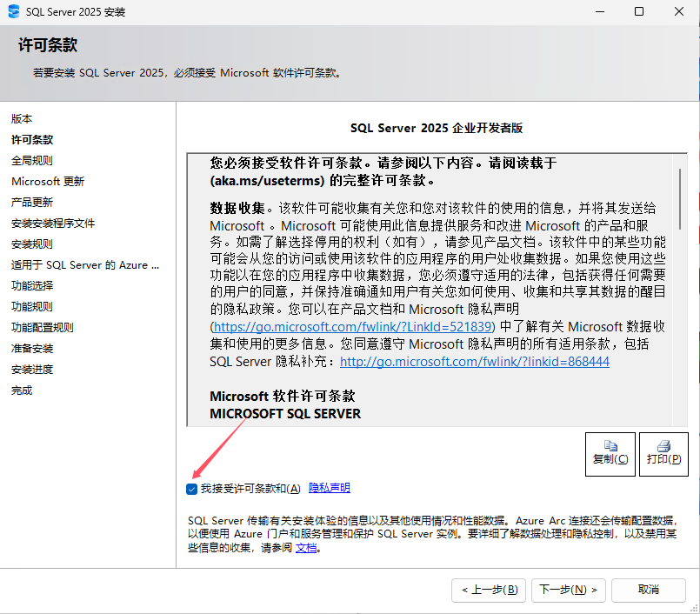Click the 取消 button
The height and width of the screenshot is (614, 700).
(648, 590)
